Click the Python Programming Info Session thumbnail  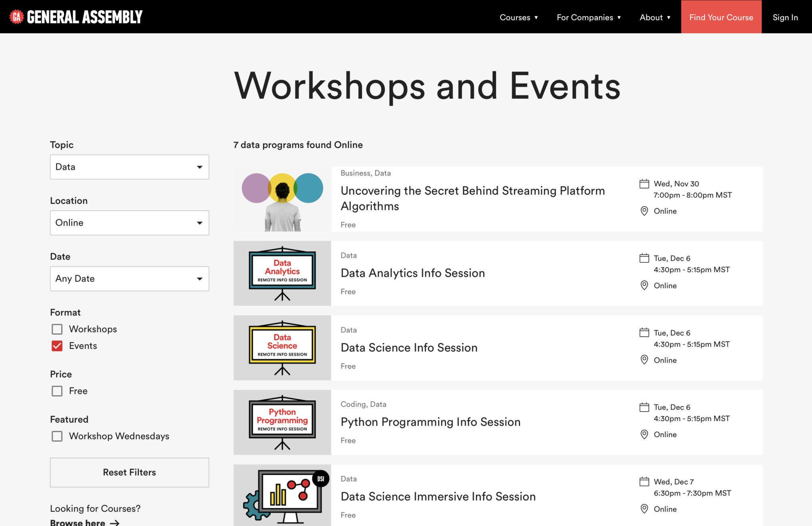(x=282, y=422)
